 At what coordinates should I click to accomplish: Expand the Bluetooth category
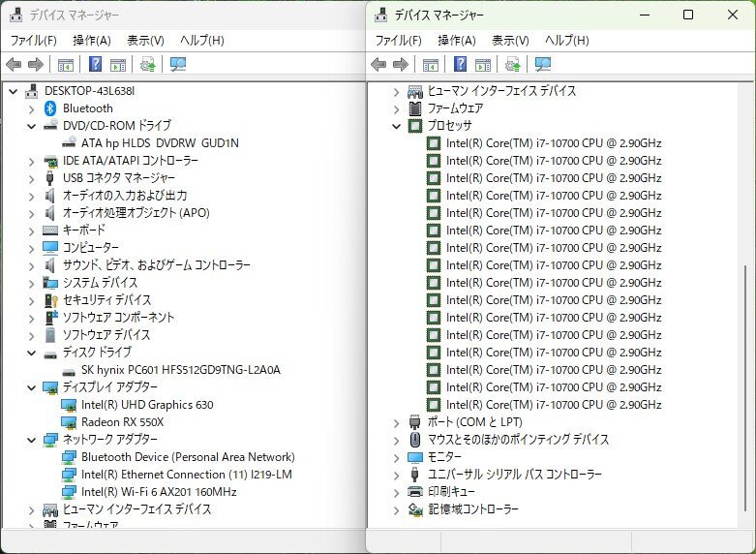31,109
